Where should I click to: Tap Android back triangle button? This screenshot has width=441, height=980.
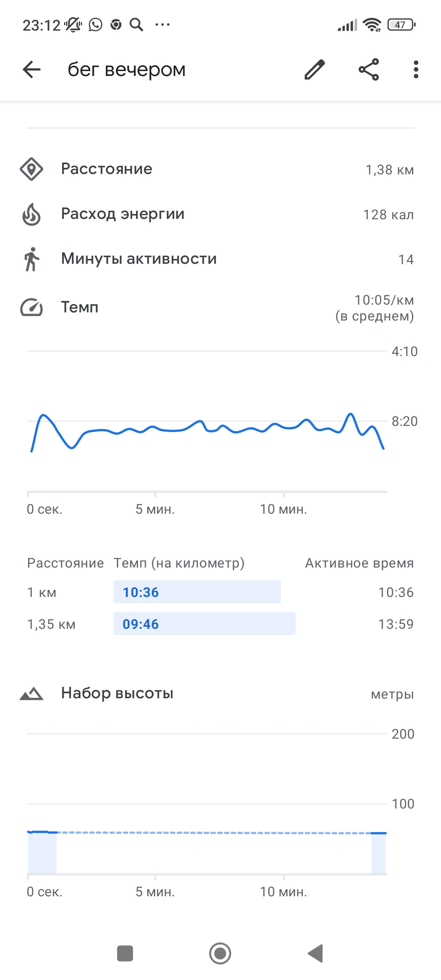tap(315, 953)
